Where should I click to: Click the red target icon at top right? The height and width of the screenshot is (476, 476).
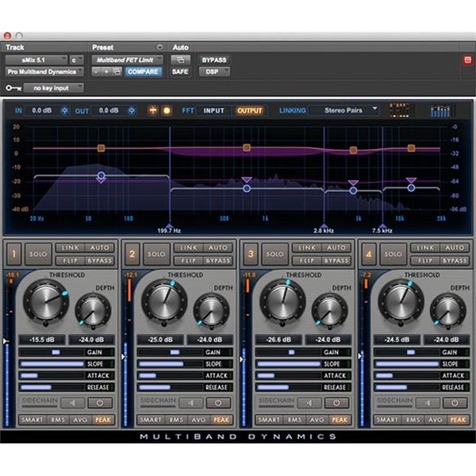[x=467, y=59]
